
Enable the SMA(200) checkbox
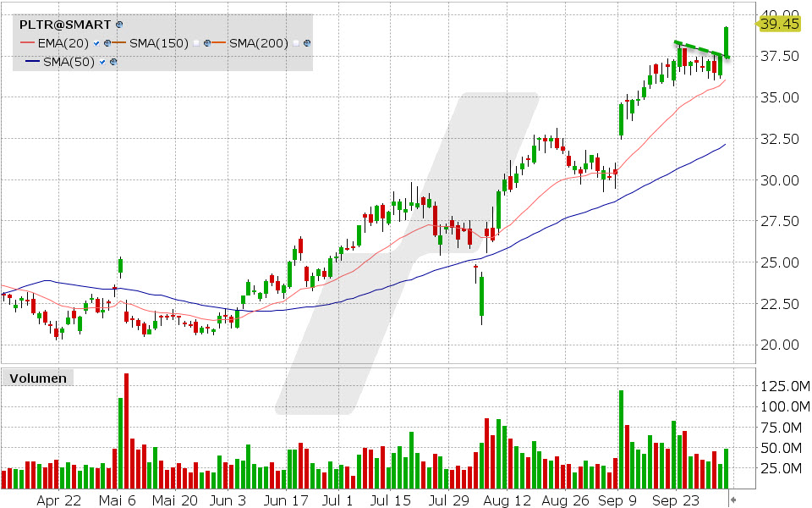(x=296, y=43)
